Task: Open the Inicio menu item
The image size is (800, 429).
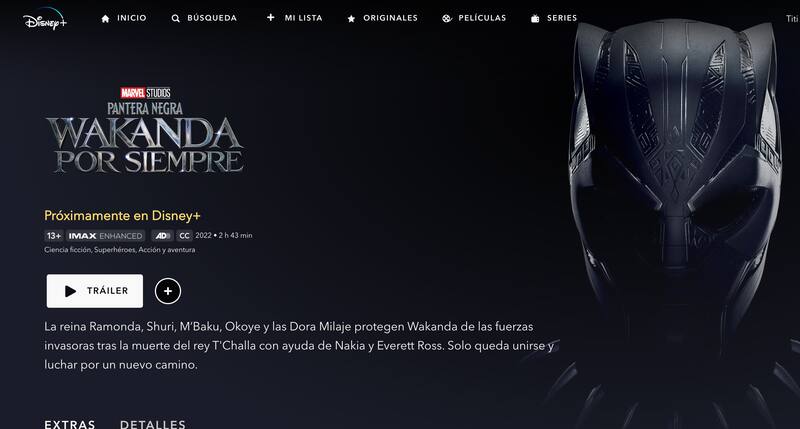Action: click(x=132, y=18)
